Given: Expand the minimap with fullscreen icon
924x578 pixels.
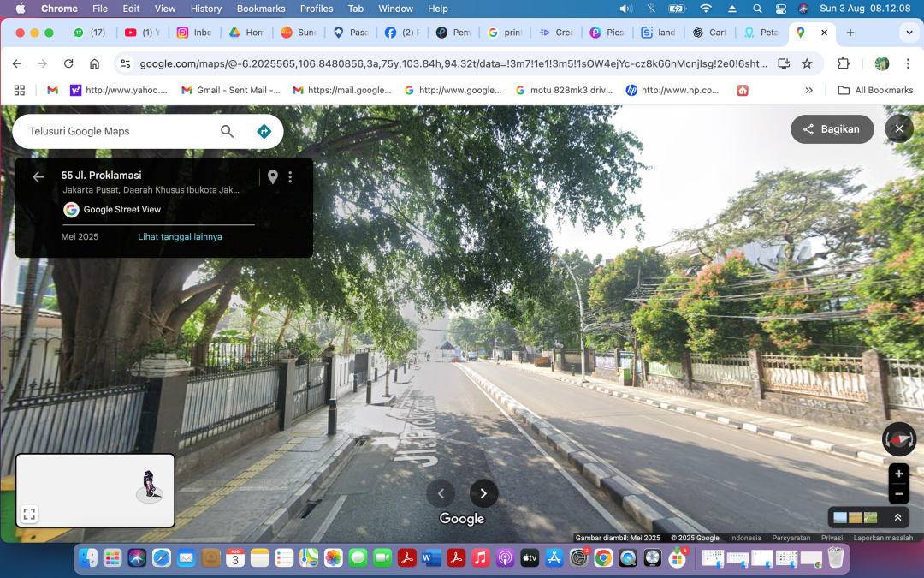Looking at the screenshot, I should (x=29, y=514).
